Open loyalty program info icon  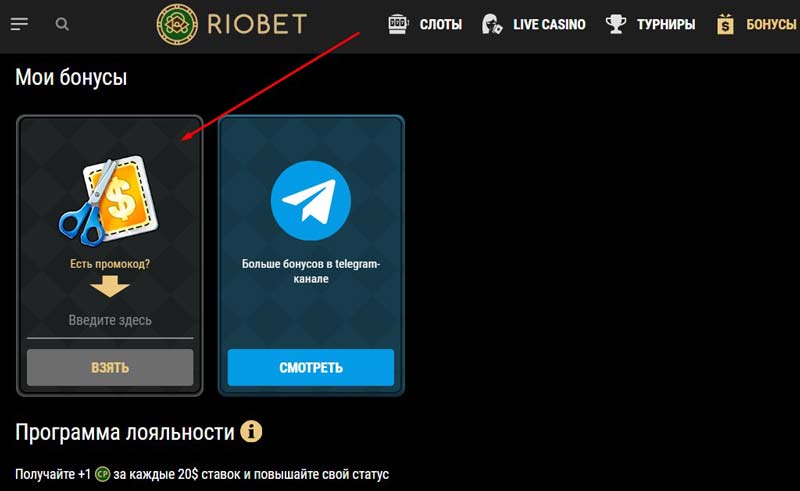[x=251, y=431]
